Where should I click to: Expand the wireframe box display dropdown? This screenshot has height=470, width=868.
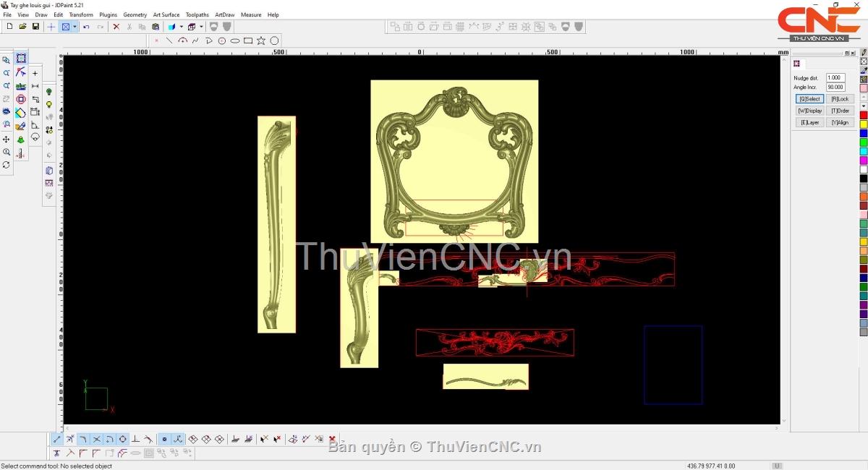[201, 27]
